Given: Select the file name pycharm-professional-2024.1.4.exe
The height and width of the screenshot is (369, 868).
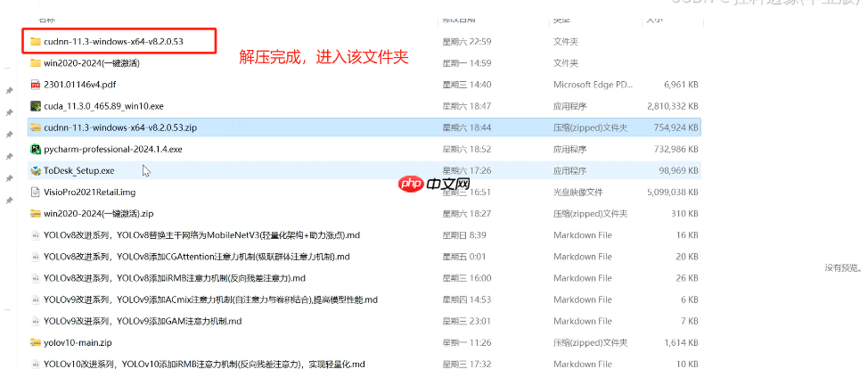Looking at the screenshot, I should [113, 149].
